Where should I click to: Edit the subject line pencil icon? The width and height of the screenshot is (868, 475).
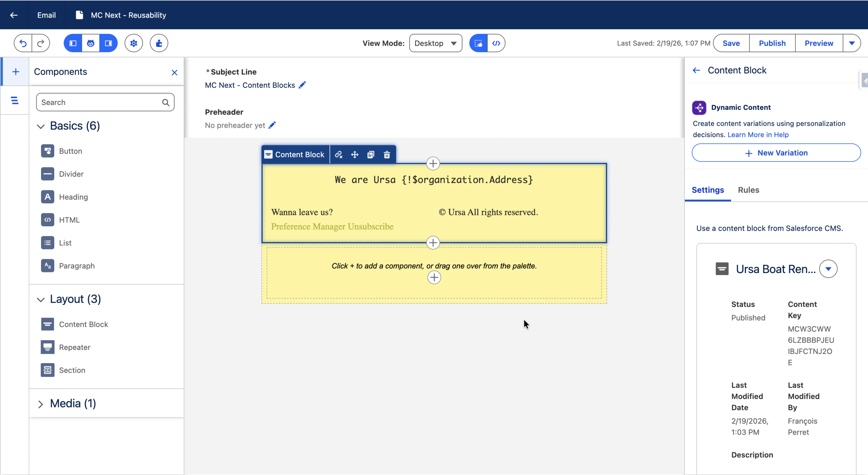coord(302,85)
